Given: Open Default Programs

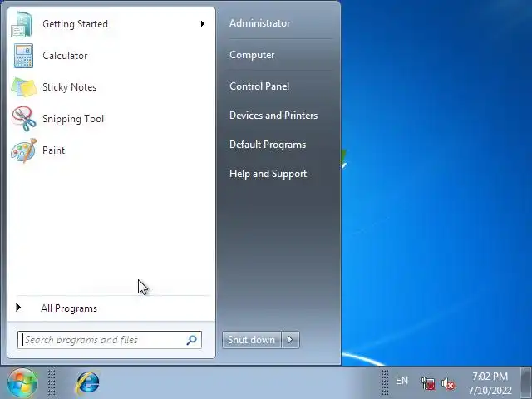Looking at the screenshot, I should coord(268,145).
